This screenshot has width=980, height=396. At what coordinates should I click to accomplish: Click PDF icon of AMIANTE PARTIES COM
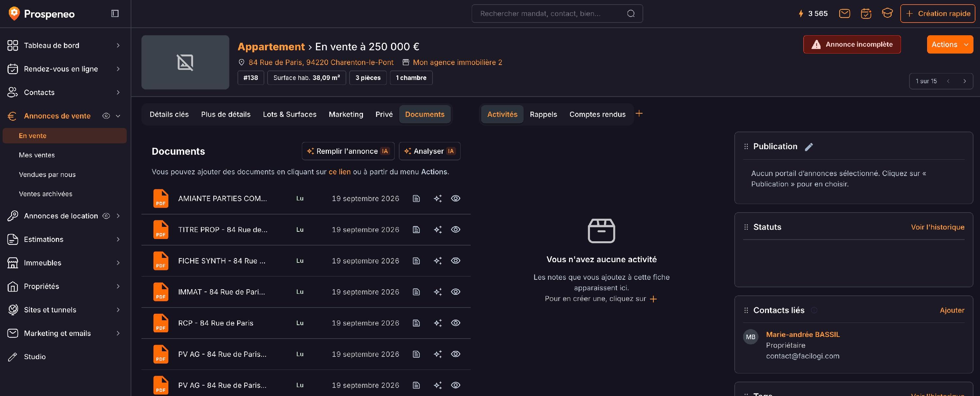tap(160, 198)
